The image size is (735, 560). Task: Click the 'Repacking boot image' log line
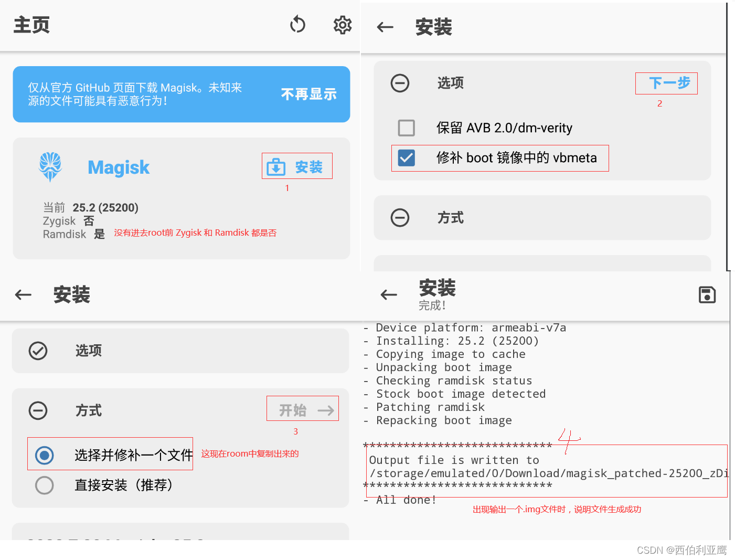tap(438, 420)
